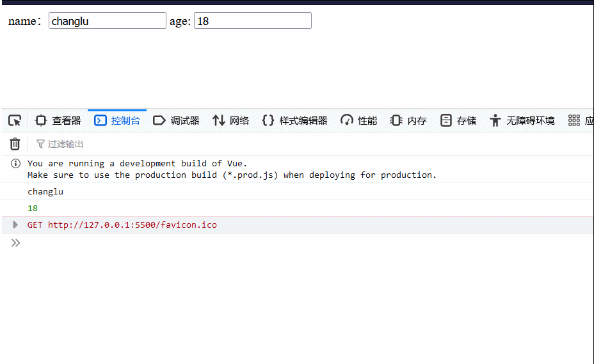Select the green '18' console log value
Viewport: 594px width, 364px height.
click(33, 209)
